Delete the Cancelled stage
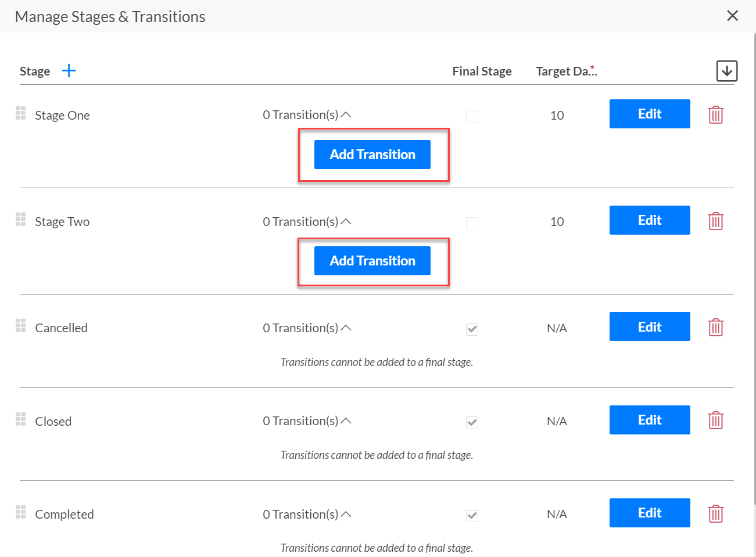This screenshot has width=756, height=557. point(715,327)
